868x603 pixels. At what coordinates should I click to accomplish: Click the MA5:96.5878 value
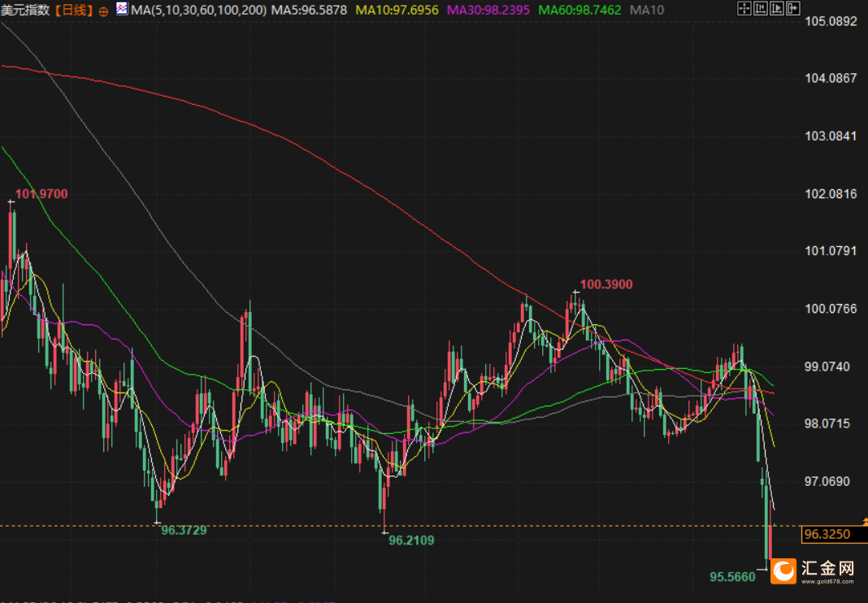(309, 10)
